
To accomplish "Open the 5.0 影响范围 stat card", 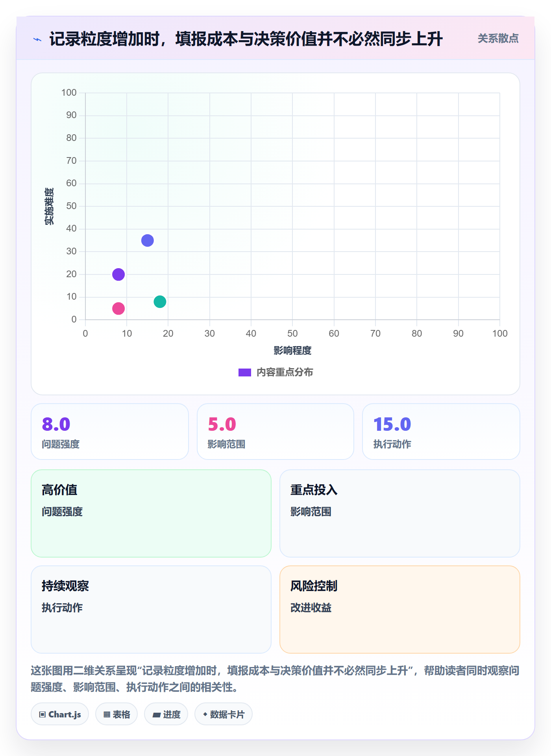I will click(275, 432).
